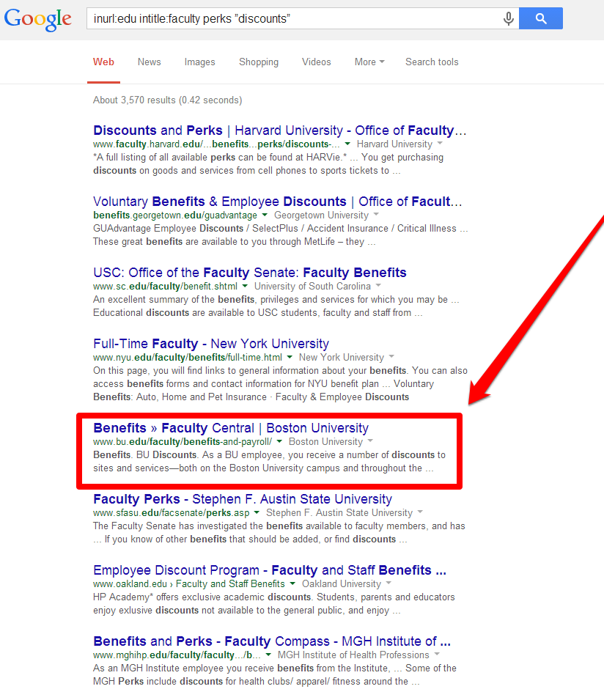The height and width of the screenshot is (700, 604).
Task: Open Full-Time Faculty New York University result
Action: (x=210, y=343)
